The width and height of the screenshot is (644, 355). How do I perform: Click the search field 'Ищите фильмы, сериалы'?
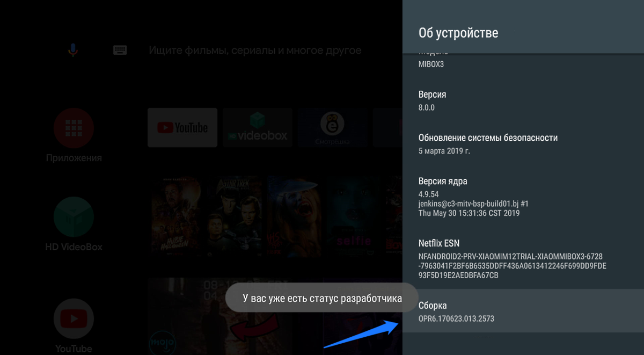(x=255, y=50)
